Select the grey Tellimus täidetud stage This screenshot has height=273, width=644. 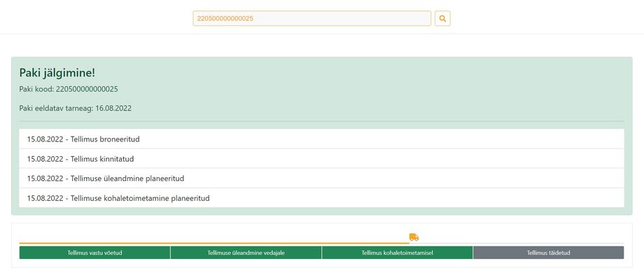click(x=548, y=253)
